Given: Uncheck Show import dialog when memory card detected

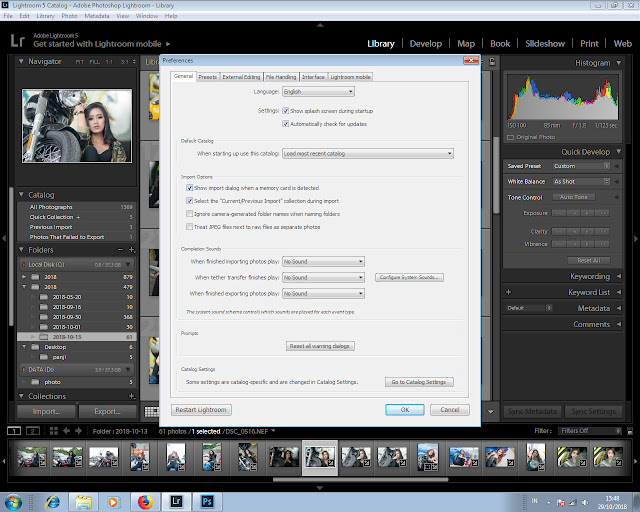Looking at the screenshot, I should point(189,188).
